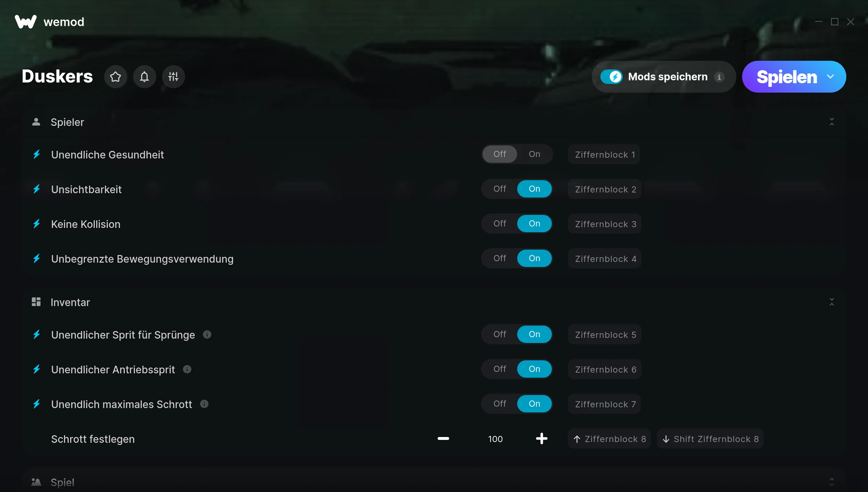Viewport: 868px width, 492px height.
Task: Turn on Unendliche Gesundheit
Action: (534, 154)
